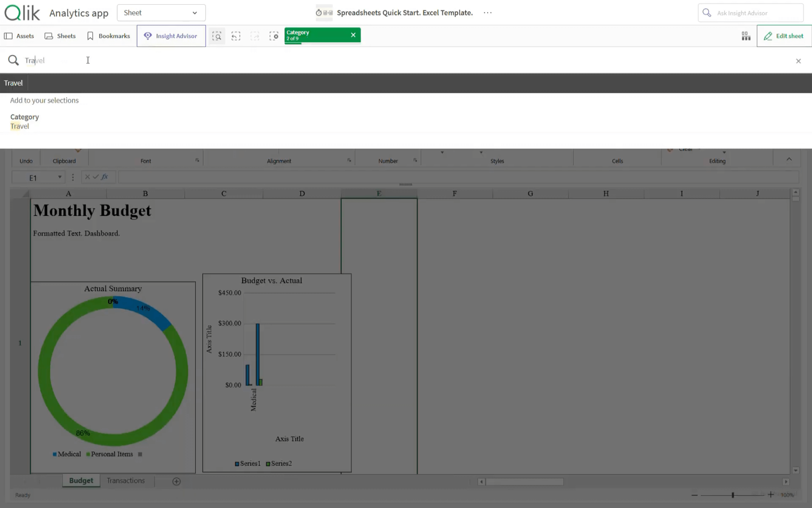This screenshot has width=812, height=508.
Task: Open the Bookmarks menu
Action: [x=109, y=36]
